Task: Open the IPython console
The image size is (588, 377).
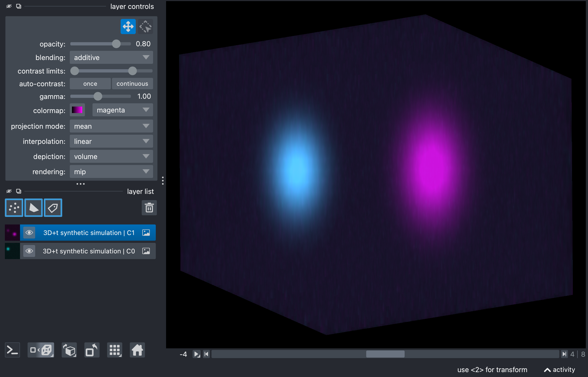Action: point(12,350)
